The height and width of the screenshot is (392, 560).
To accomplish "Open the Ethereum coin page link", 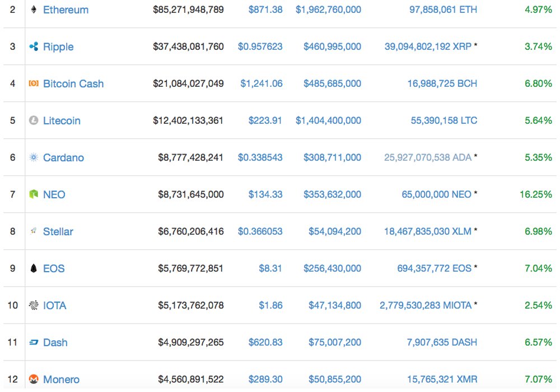I will 66,10.
